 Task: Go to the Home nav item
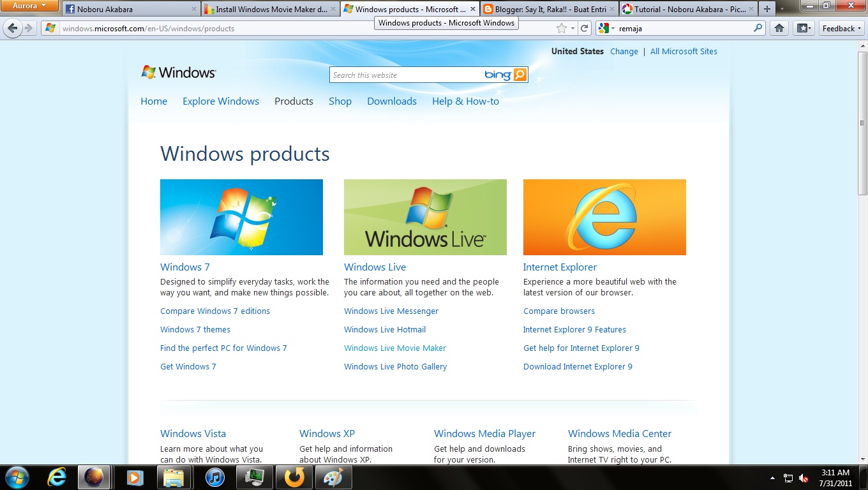(x=154, y=101)
